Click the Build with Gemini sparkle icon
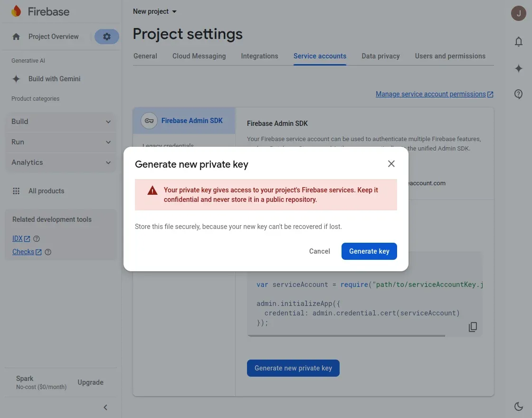Image resolution: width=532 pixels, height=418 pixels. pos(16,79)
